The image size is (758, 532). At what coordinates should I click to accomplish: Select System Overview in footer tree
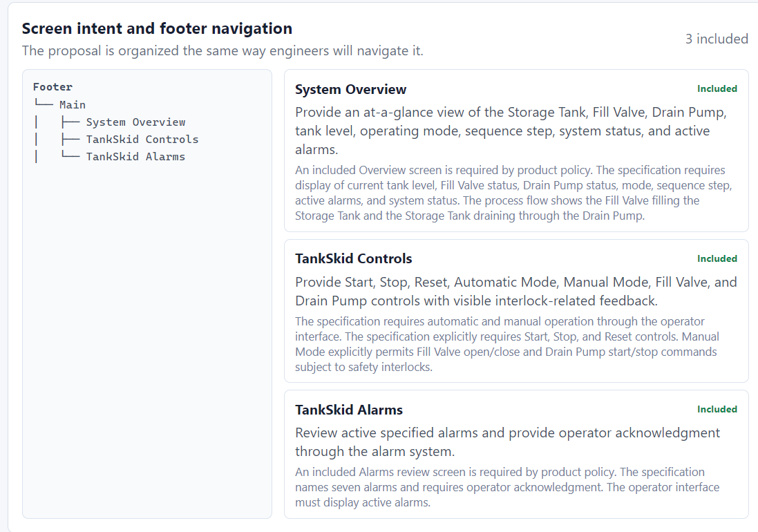click(x=136, y=122)
